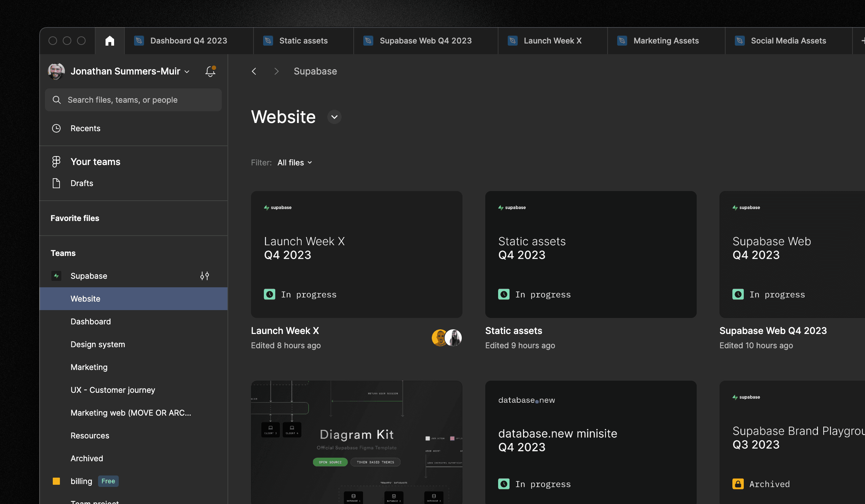This screenshot has height=504, width=865.
Task: Switch to the Marketing Assets tab
Action: [x=666, y=41]
